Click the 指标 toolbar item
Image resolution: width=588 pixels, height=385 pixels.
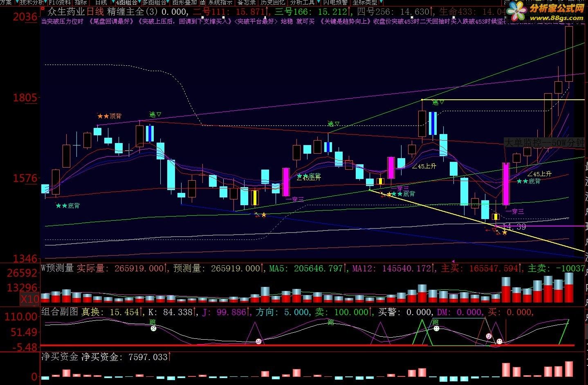click(x=81, y=2)
